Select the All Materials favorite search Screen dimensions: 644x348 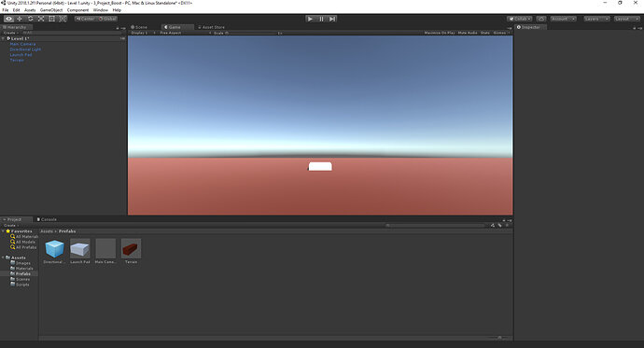24,237
